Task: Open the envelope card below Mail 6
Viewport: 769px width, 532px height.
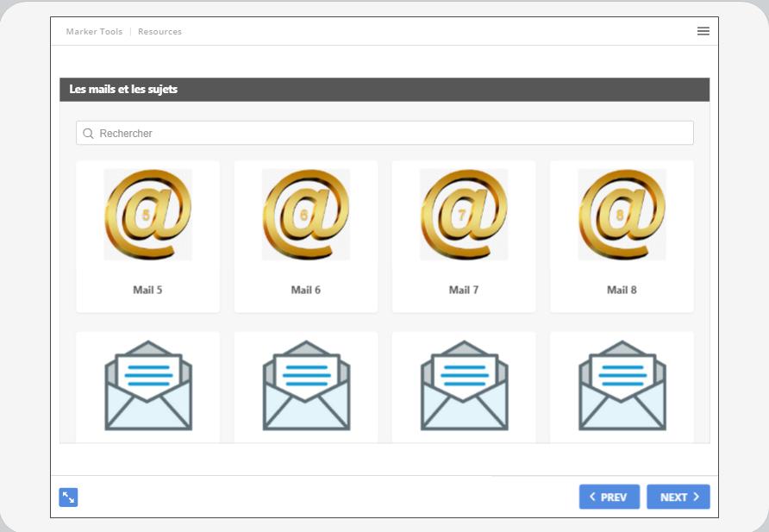Action: (x=306, y=387)
